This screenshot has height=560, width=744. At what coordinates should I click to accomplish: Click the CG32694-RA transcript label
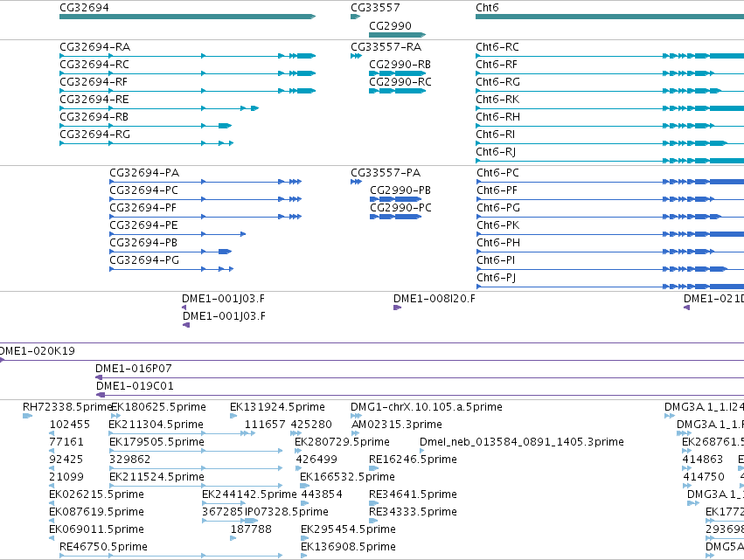tap(95, 47)
